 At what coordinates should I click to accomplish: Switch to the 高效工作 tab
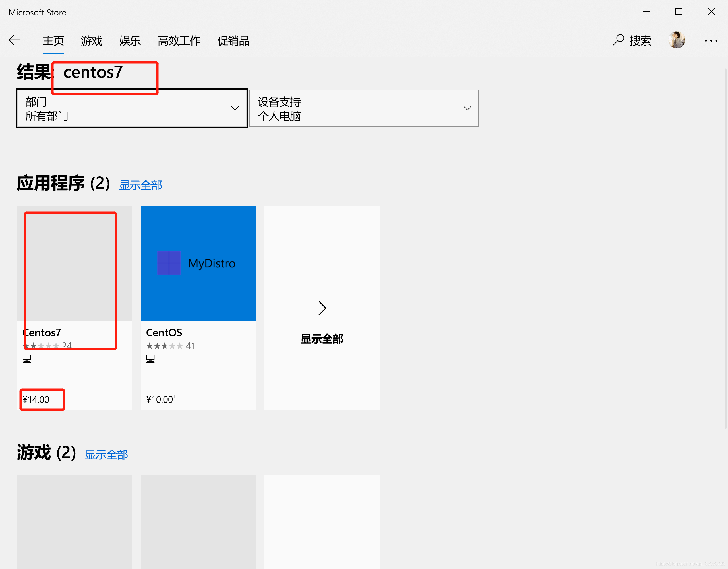coord(179,41)
